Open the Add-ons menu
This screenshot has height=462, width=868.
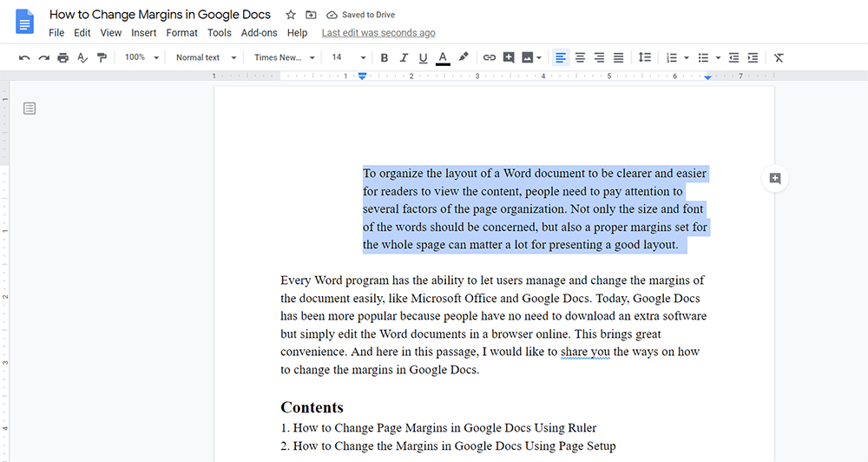pyautogui.click(x=259, y=33)
